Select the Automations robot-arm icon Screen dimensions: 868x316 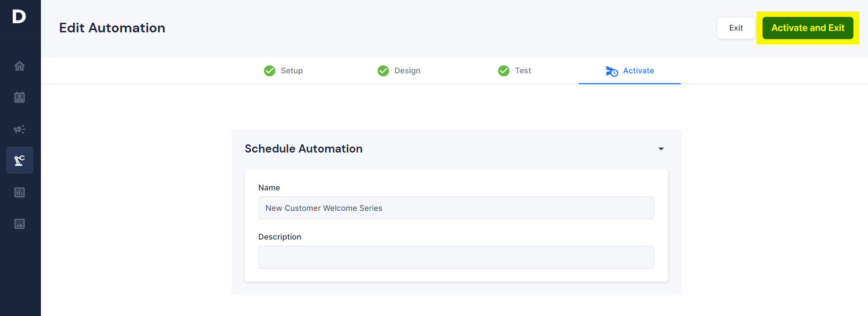20,160
